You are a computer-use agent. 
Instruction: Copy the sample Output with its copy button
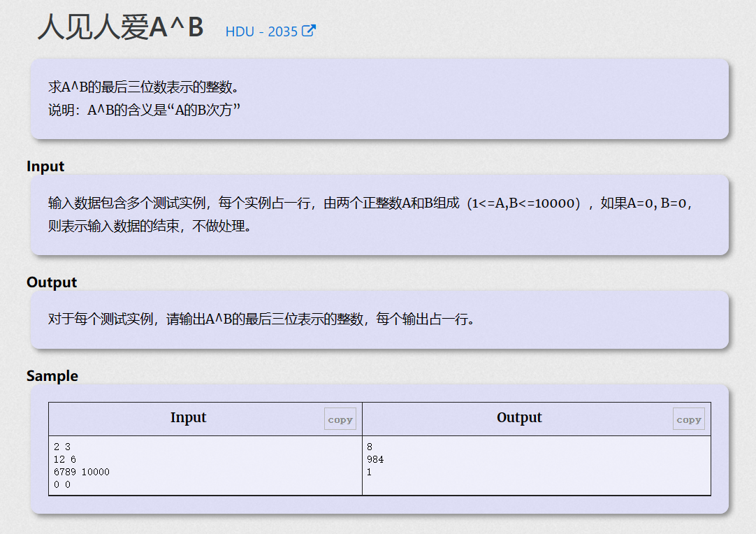[x=688, y=419]
